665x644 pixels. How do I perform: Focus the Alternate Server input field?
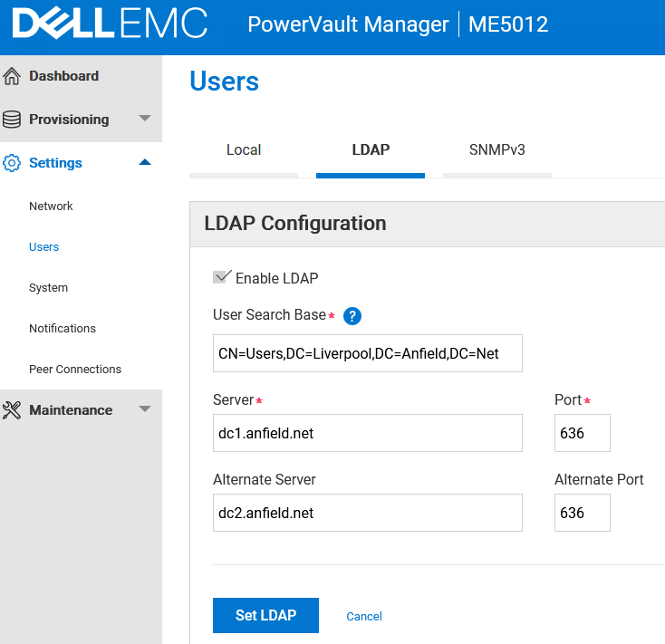pyautogui.click(x=367, y=513)
